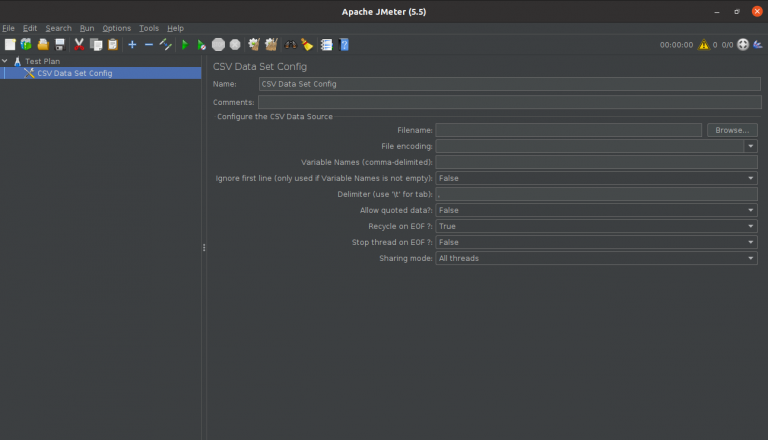Viewport: 768px width, 440px height.
Task: Minimize the Apache JMeter window
Action: 717,11
